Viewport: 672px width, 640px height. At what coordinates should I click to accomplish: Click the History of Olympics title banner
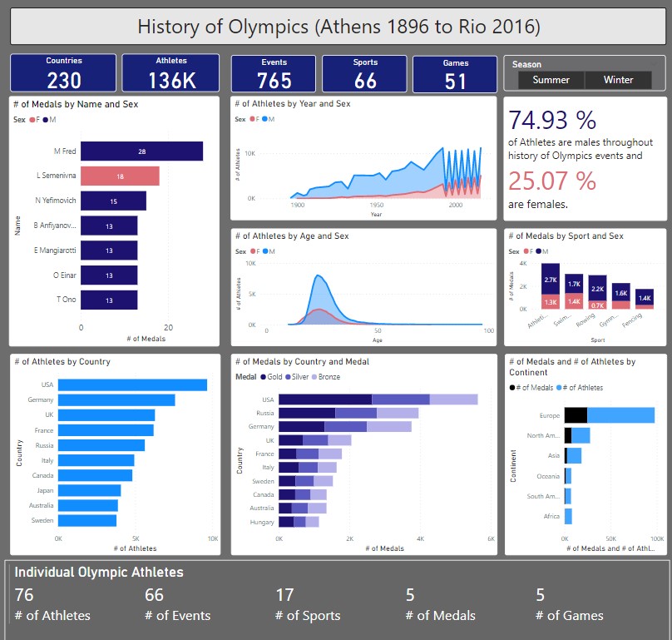click(338, 27)
